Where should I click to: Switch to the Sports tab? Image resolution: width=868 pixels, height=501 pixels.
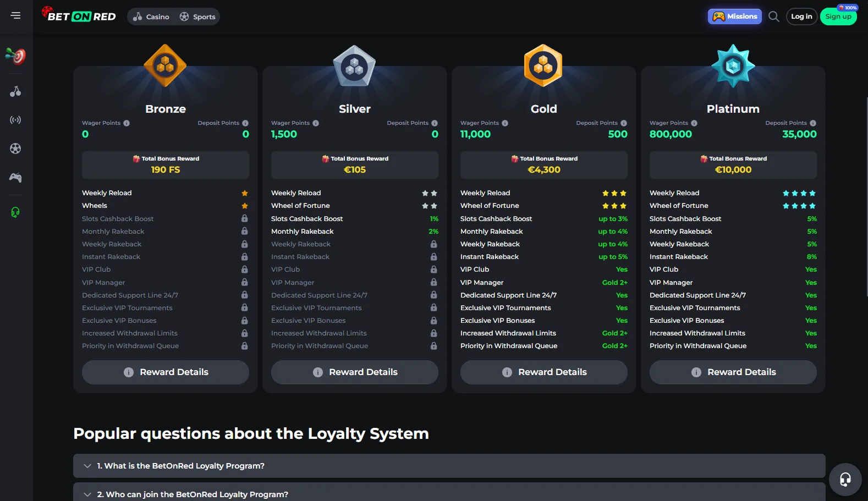click(198, 16)
